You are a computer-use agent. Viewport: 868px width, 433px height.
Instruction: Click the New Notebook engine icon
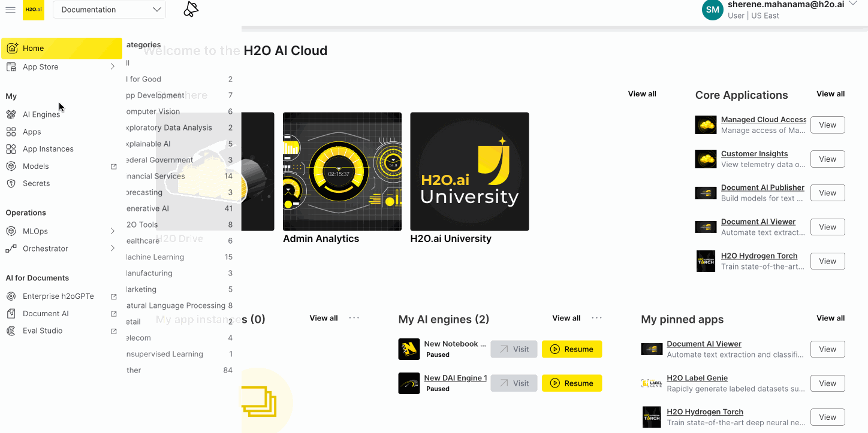(x=409, y=349)
